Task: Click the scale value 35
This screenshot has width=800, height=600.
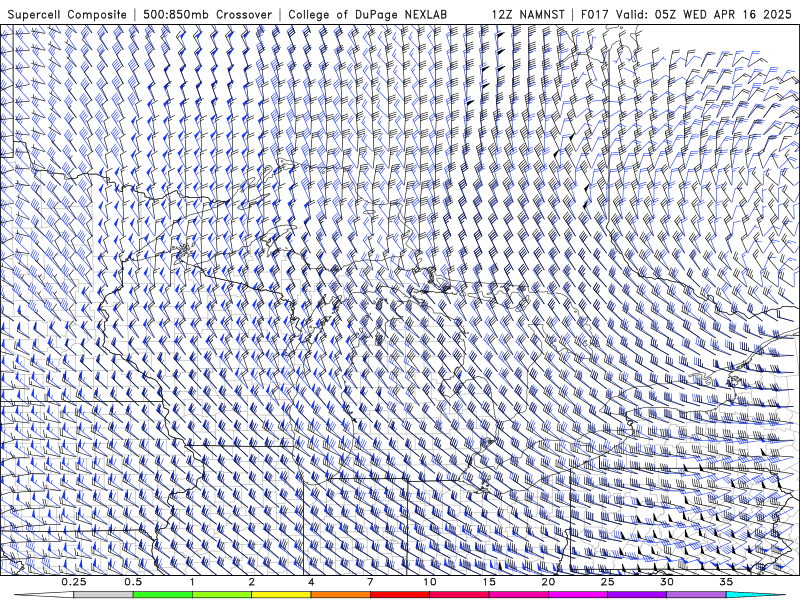Action: [x=726, y=582]
